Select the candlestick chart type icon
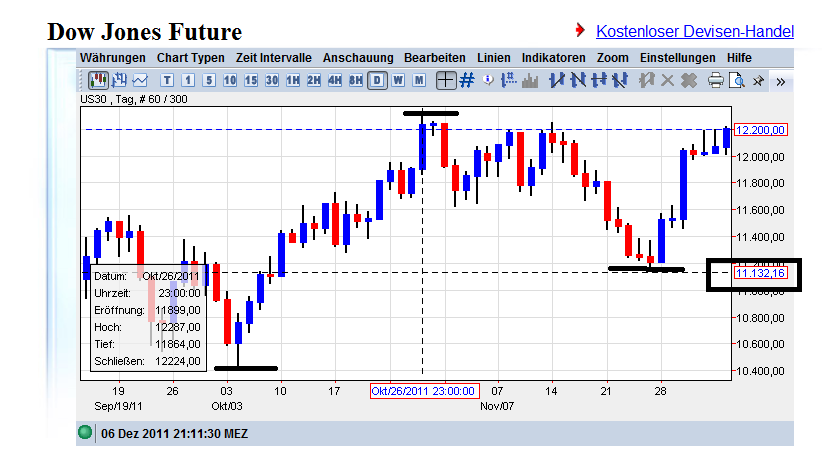Viewport: 831px width, 474px height. tap(98, 81)
